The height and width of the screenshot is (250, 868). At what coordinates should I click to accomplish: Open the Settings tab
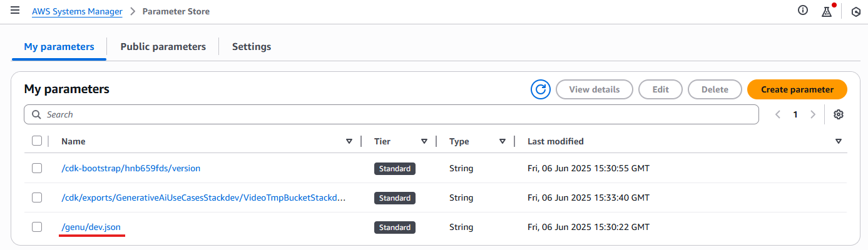coord(252,47)
